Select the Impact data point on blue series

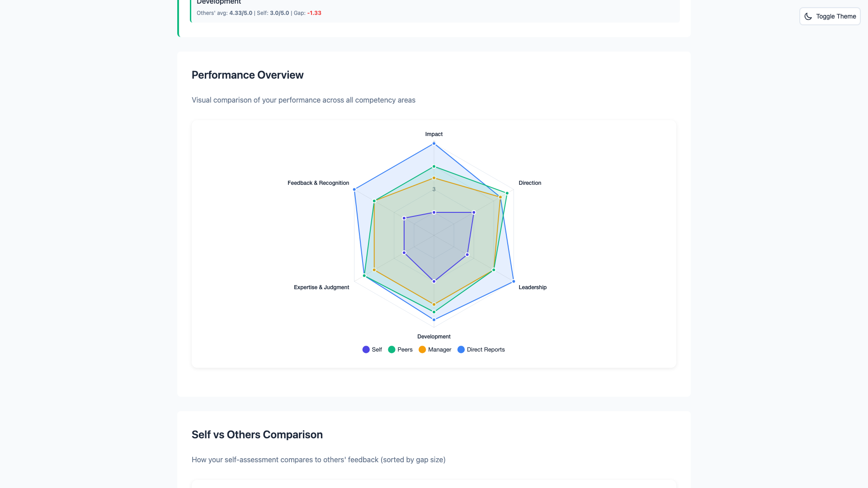pos(434,144)
